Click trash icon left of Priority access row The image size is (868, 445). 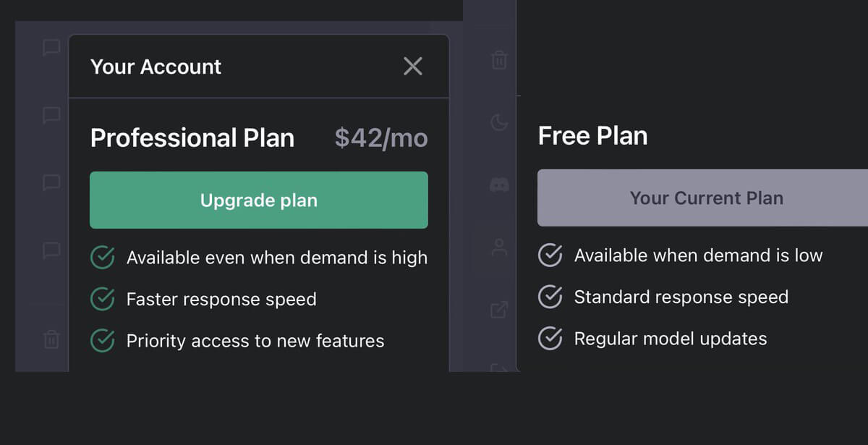click(51, 339)
